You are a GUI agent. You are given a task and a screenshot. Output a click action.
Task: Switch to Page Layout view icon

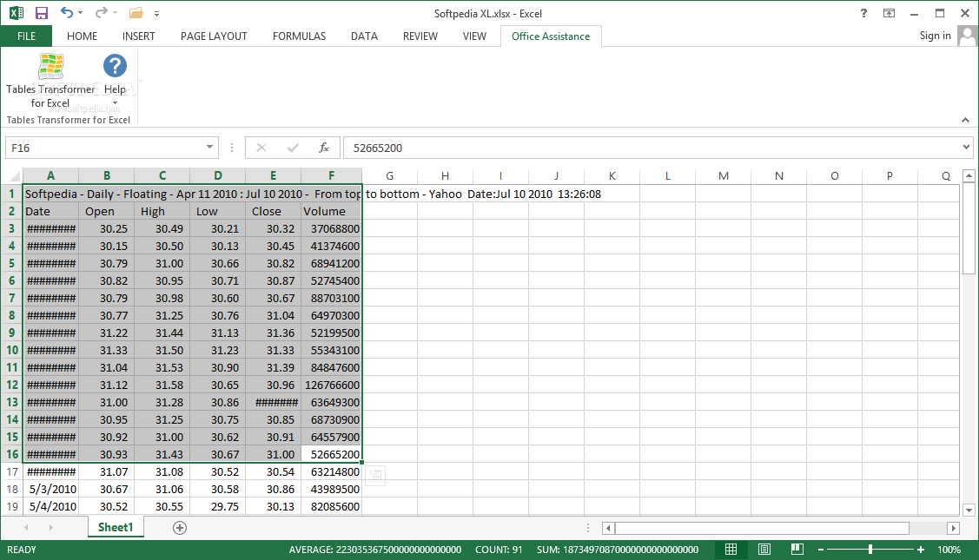[764, 550]
